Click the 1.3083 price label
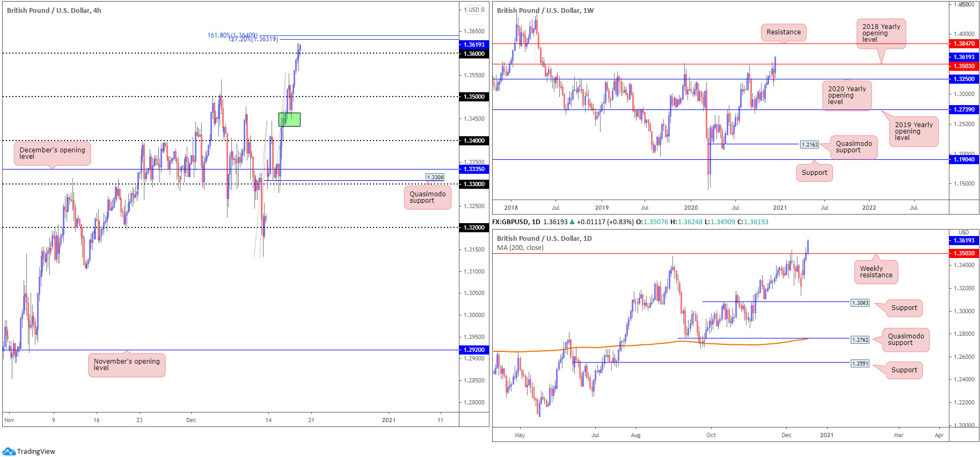This screenshot has width=980, height=457. tap(860, 303)
